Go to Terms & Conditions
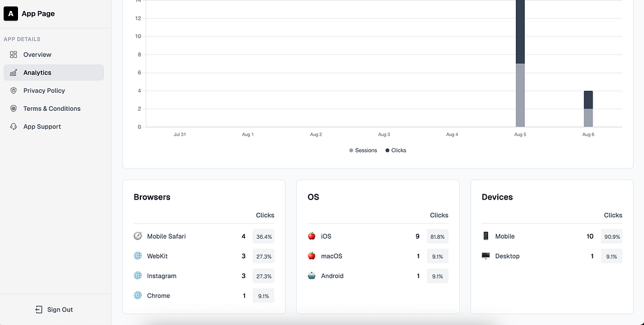The height and width of the screenshot is (325, 644). tap(52, 109)
